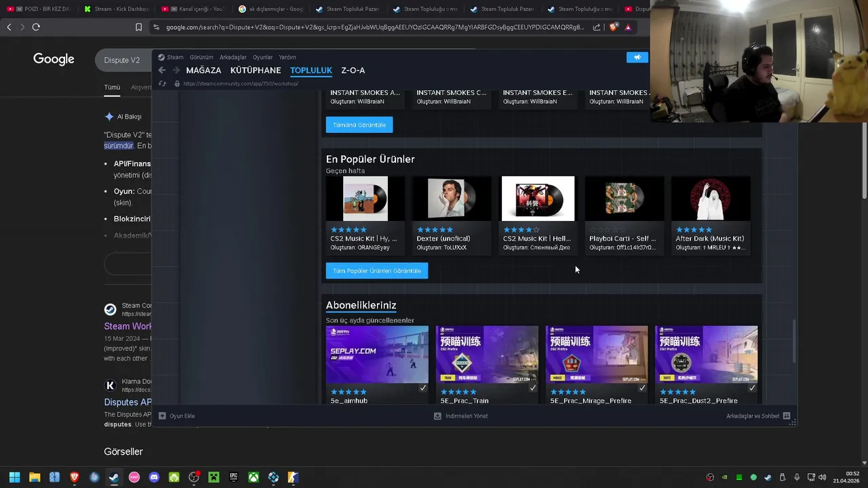Click Tüm Popüler Ürünleri Görüntüle button
This screenshot has height=488, width=868.
click(377, 270)
